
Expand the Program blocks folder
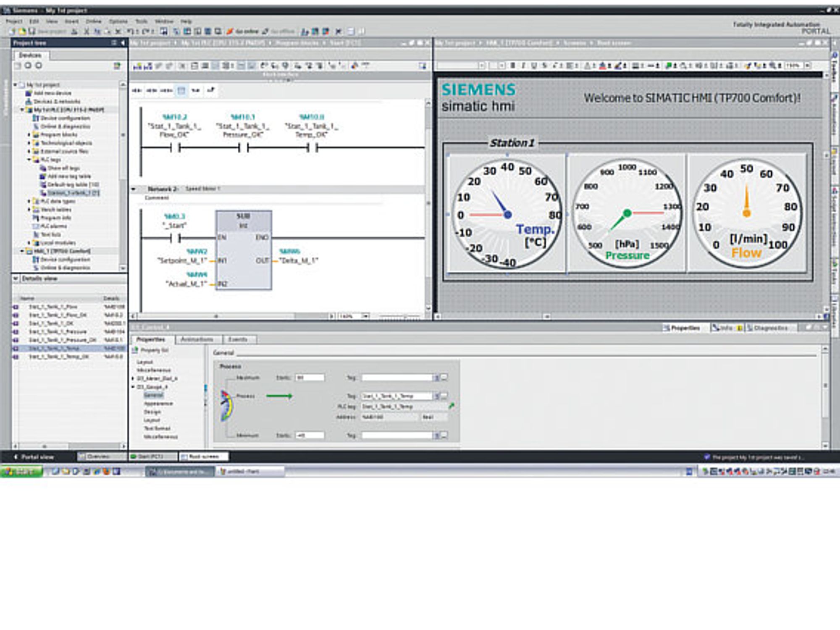(29, 135)
